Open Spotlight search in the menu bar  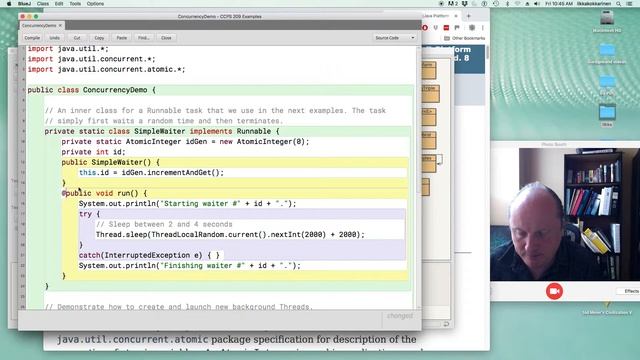tap(619, 4)
